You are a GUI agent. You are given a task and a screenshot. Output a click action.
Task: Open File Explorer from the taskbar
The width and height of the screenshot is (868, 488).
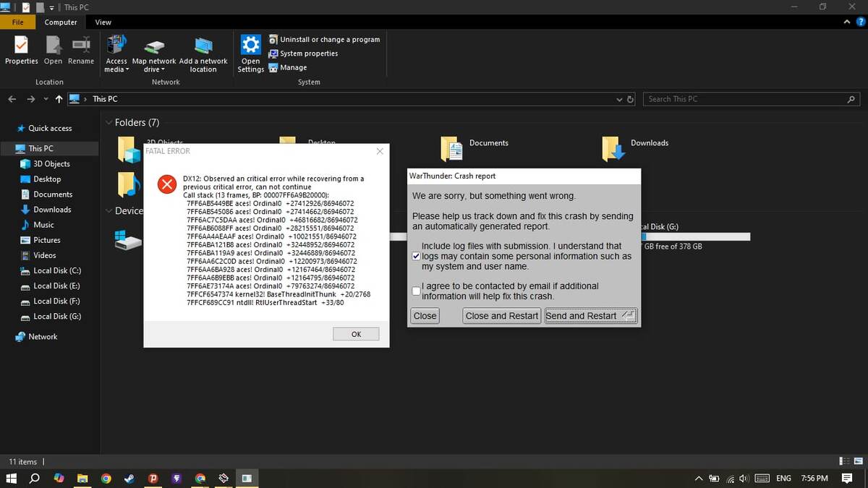point(82,478)
